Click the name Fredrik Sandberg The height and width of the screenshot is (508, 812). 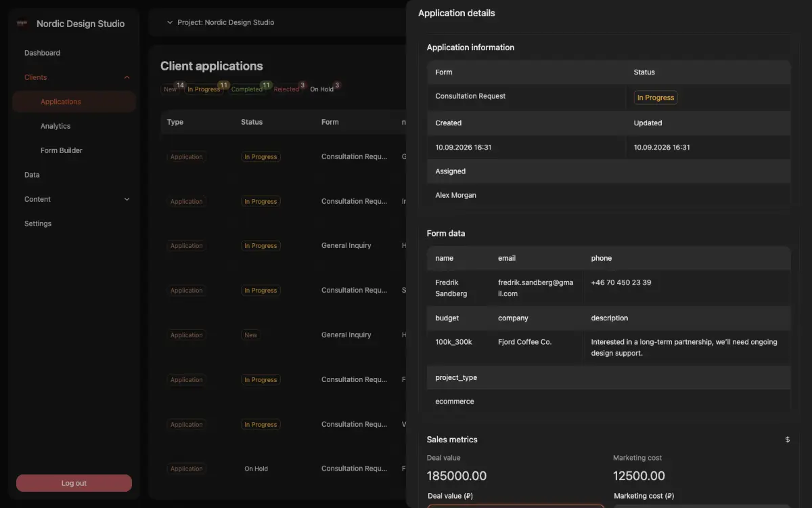point(451,288)
